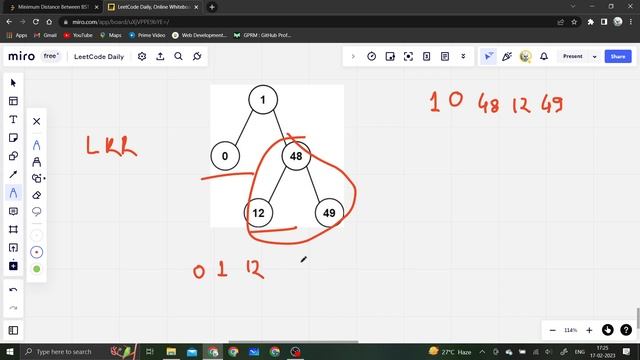This screenshot has width=640, height=360.
Task: Open more apps in left toolbar
Action: [x=13, y=266]
